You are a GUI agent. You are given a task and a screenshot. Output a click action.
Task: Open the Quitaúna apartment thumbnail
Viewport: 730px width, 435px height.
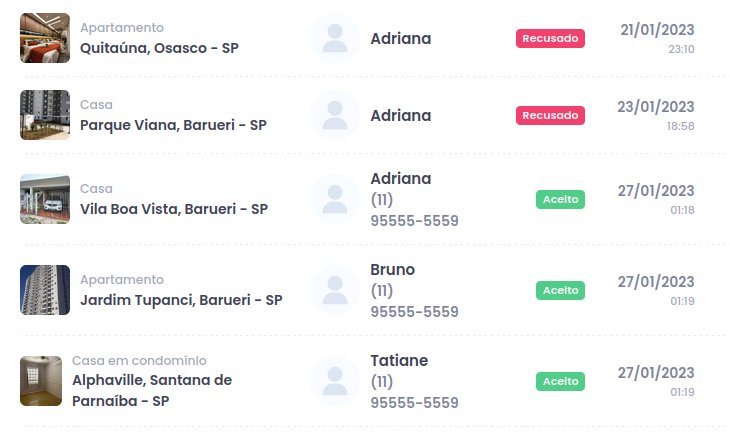pyautogui.click(x=45, y=38)
